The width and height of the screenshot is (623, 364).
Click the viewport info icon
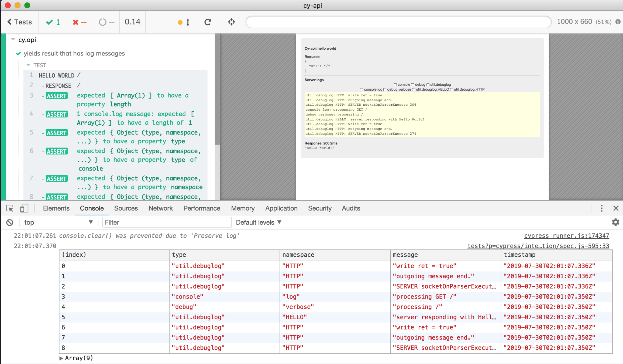click(618, 22)
